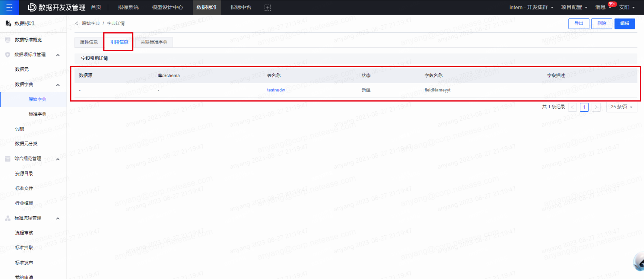Open the intern - 开发集群 cluster dropdown
Screen dimensions: 644x279
tap(531, 8)
